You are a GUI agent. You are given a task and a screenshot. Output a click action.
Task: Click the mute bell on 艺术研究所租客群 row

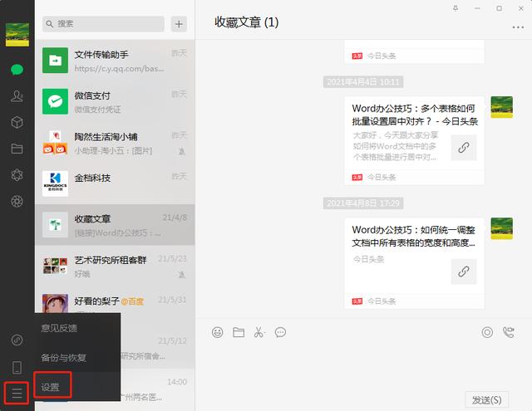[182, 275]
